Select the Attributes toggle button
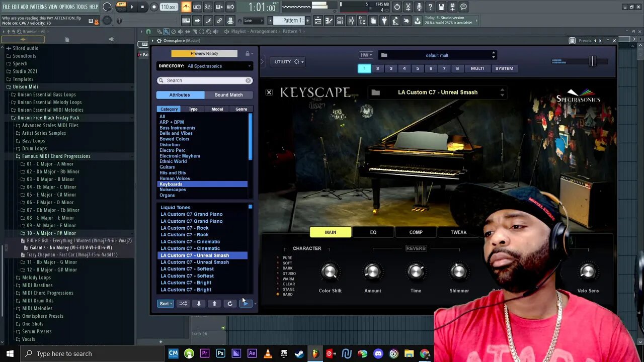The width and height of the screenshot is (644, 362). (180, 95)
